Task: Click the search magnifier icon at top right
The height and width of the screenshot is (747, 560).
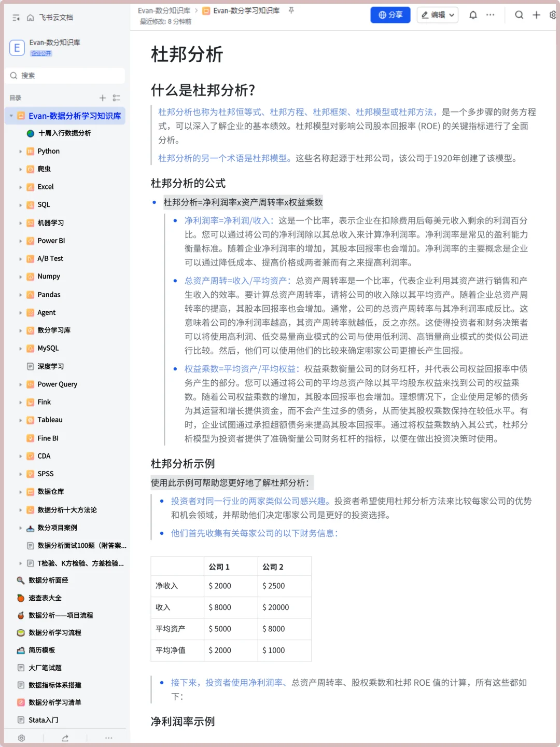Action: coord(519,15)
